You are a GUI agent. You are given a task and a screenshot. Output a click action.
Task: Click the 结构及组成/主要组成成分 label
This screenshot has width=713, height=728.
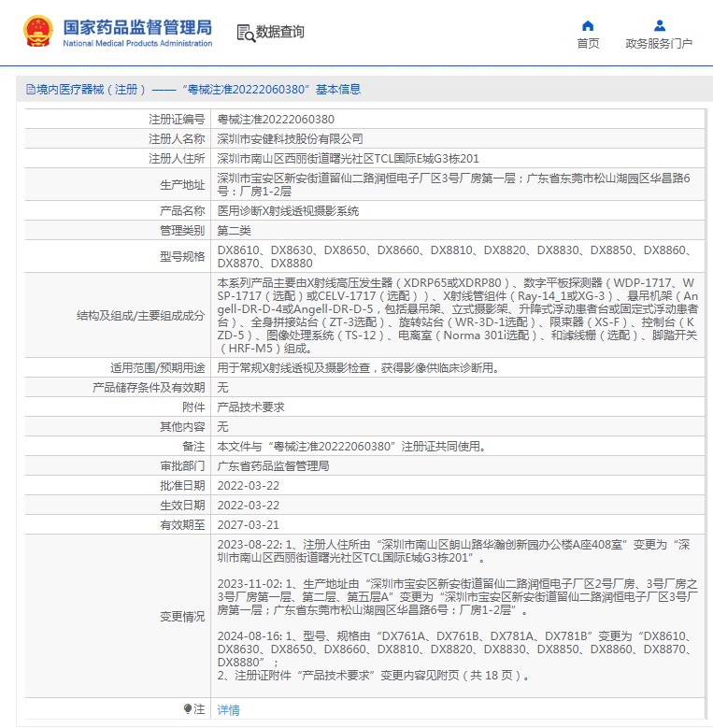[140, 316]
